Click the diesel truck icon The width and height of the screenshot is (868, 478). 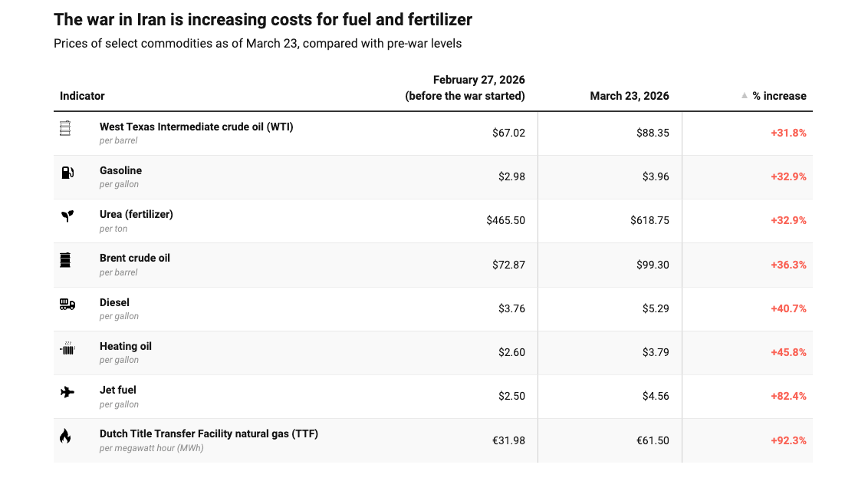click(x=67, y=305)
